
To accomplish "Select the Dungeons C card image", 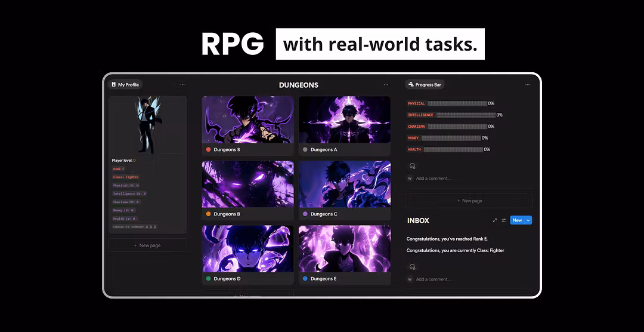I will [344, 184].
